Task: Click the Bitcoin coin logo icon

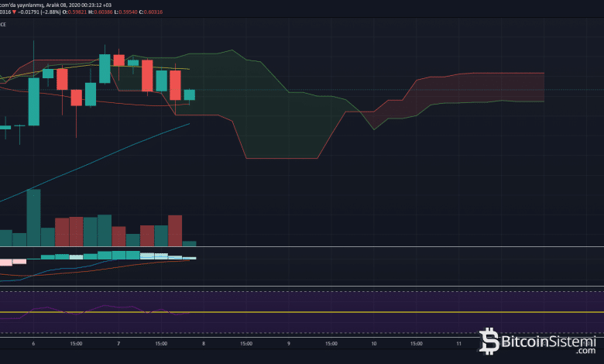Action: pos(490,342)
